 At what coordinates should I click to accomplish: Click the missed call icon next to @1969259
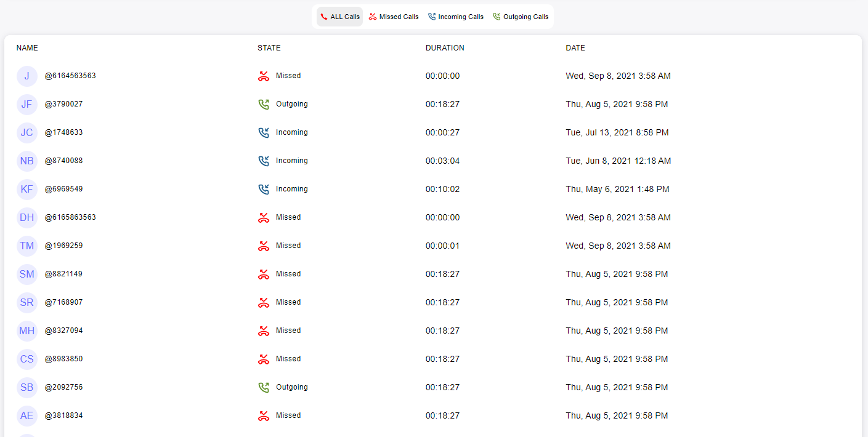[264, 245]
